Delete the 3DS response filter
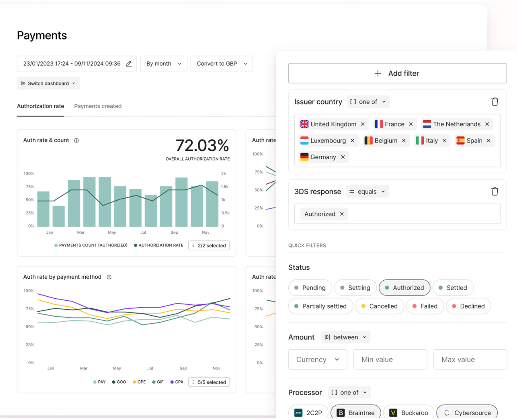The image size is (517, 420). point(495,192)
